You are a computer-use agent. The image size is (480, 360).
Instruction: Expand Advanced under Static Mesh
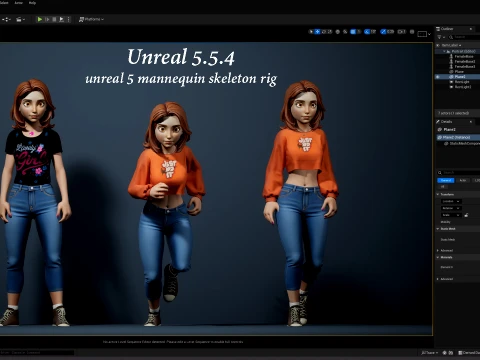click(x=438, y=250)
